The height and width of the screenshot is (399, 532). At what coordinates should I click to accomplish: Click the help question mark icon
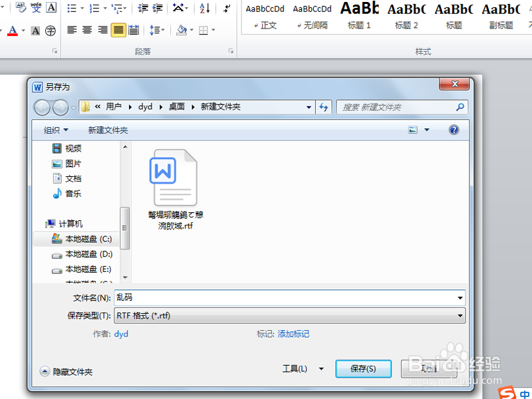tap(454, 130)
